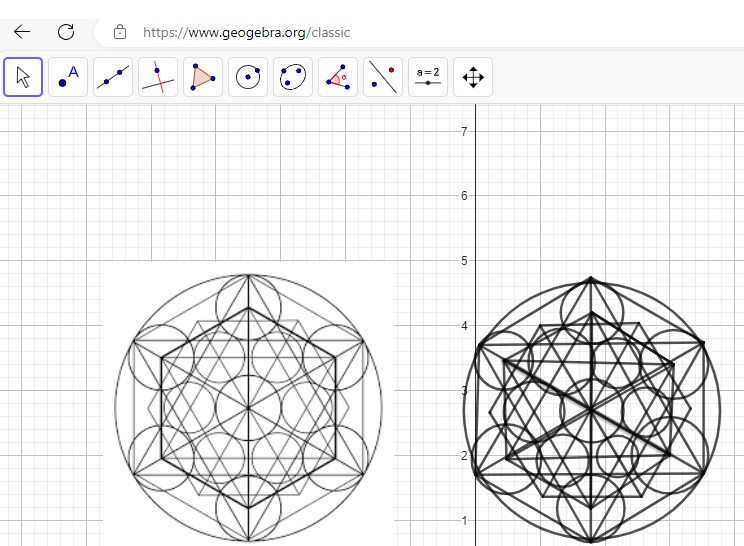Click the y-axis label 5

464,260
